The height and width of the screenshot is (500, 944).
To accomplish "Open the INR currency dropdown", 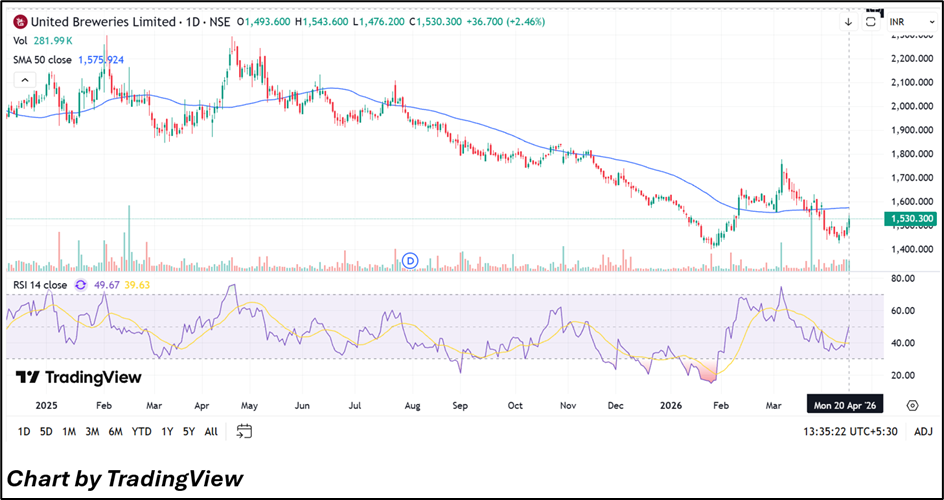I will coord(907,21).
